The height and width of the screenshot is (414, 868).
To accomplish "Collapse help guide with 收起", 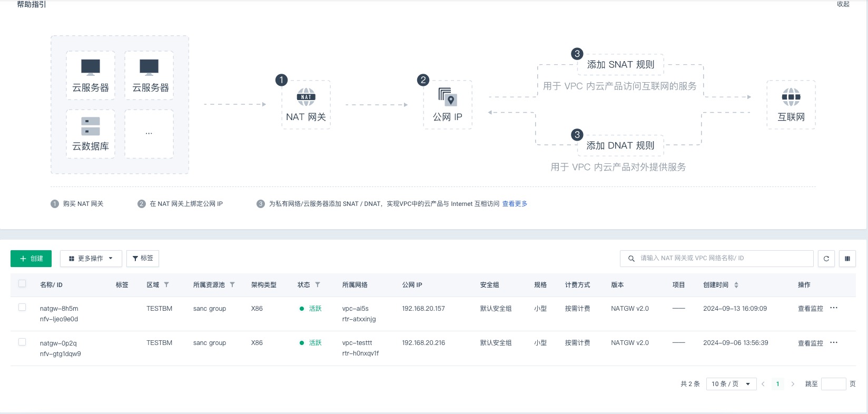I will coord(843,4).
